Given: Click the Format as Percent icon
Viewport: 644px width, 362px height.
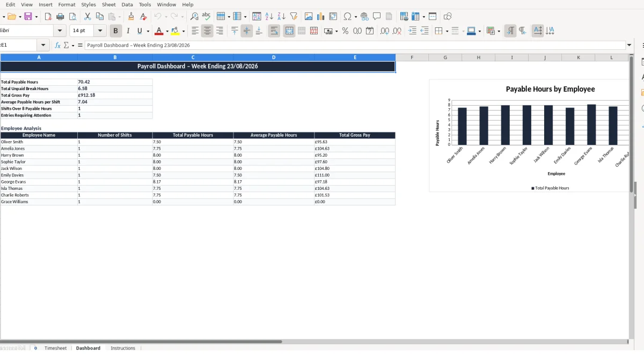Looking at the screenshot, I should (345, 31).
